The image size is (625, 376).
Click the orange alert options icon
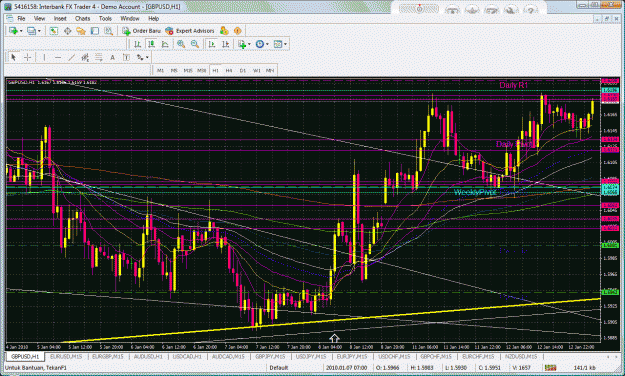[x=238, y=31]
